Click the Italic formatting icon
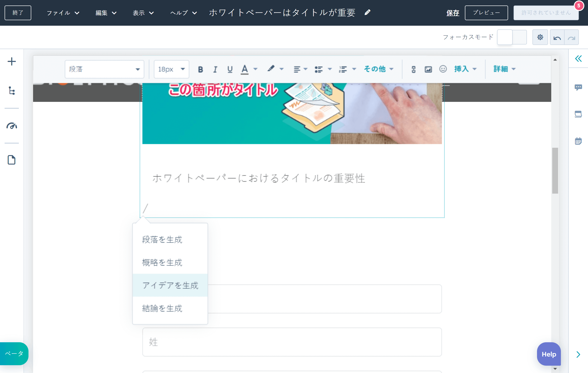This screenshot has width=588, height=373. (x=215, y=69)
